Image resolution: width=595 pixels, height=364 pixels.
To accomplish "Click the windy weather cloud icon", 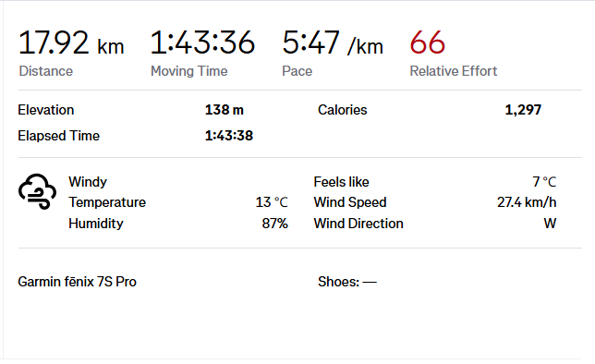I will click(37, 191).
